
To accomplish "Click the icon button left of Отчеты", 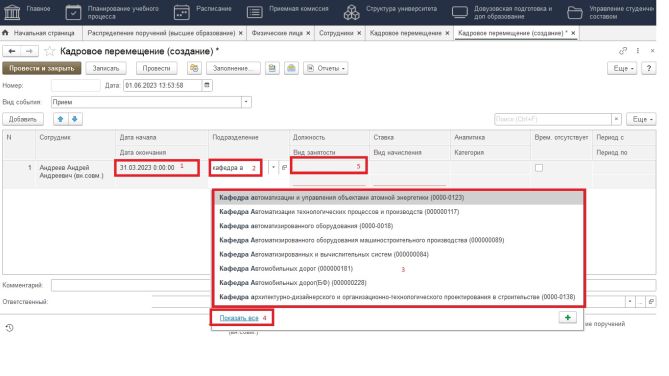I will (291, 68).
